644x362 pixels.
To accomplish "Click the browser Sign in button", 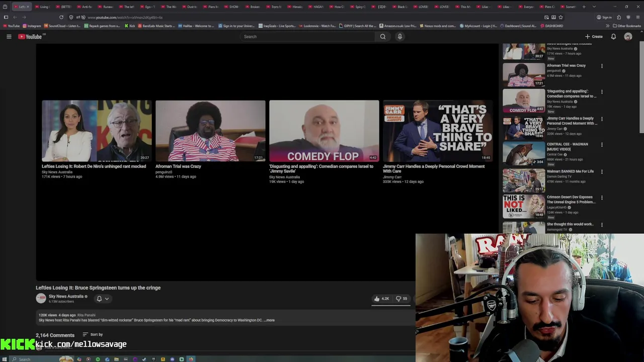I will point(604,17).
